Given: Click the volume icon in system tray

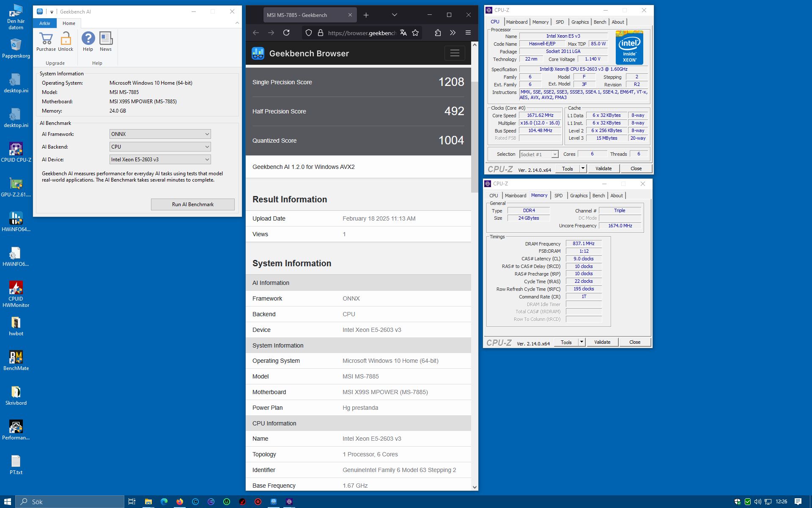Looking at the screenshot, I should pos(757,502).
